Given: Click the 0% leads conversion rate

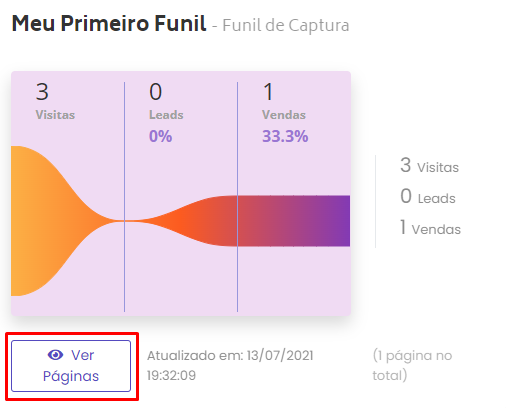Looking at the screenshot, I should pos(160,136).
